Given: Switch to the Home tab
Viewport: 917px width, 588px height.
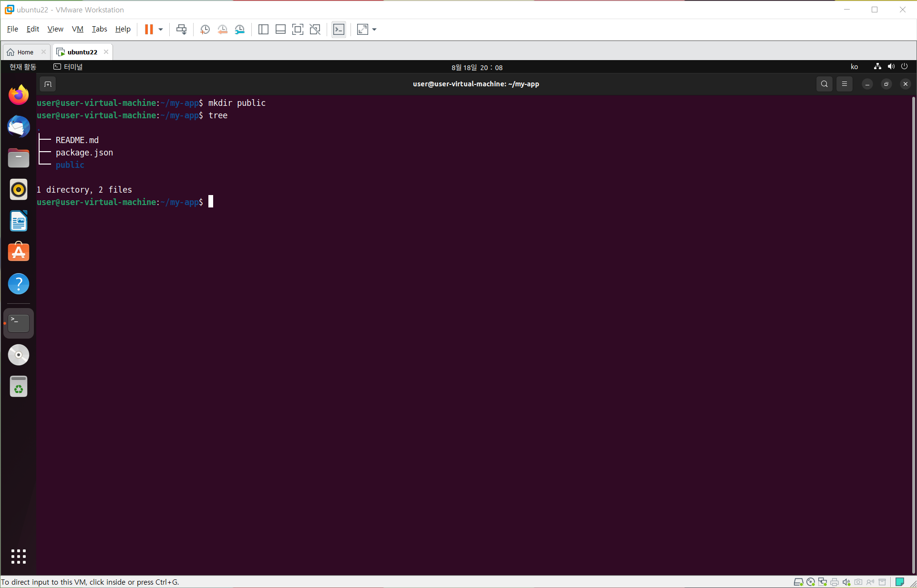Looking at the screenshot, I should [x=25, y=52].
